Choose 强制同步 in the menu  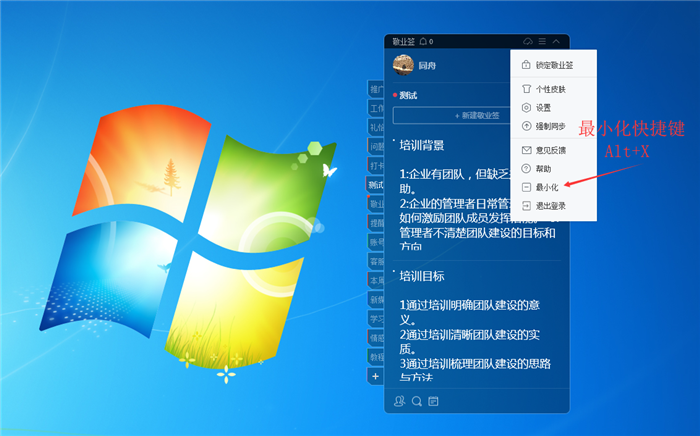tap(554, 126)
